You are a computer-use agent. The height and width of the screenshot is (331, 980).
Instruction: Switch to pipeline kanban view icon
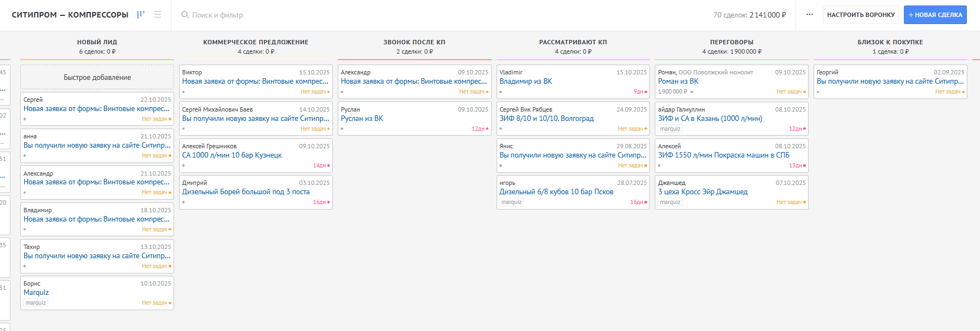tap(141, 15)
